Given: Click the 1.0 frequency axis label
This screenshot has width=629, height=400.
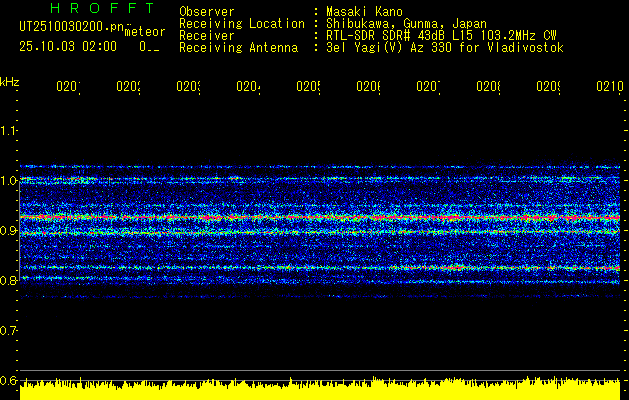Looking at the screenshot, I should (x=8, y=180).
